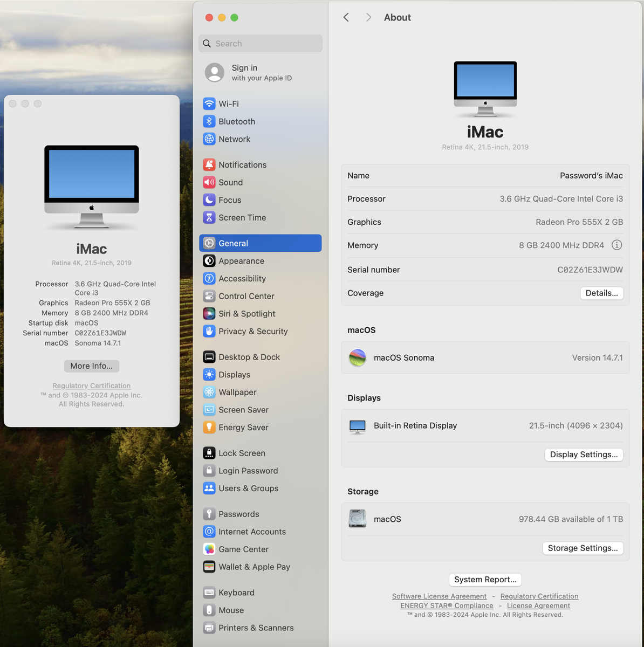Click the iMac image in About pane
This screenshot has height=647, width=644.
pos(485,89)
